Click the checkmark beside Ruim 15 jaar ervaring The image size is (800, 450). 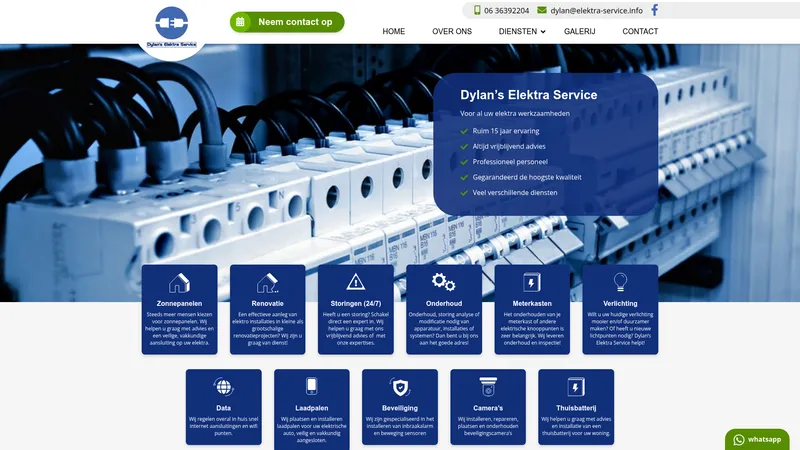click(464, 131)
